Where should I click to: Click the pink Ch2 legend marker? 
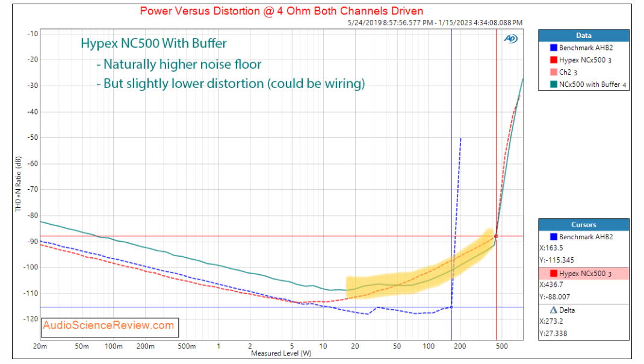point(554,72)
